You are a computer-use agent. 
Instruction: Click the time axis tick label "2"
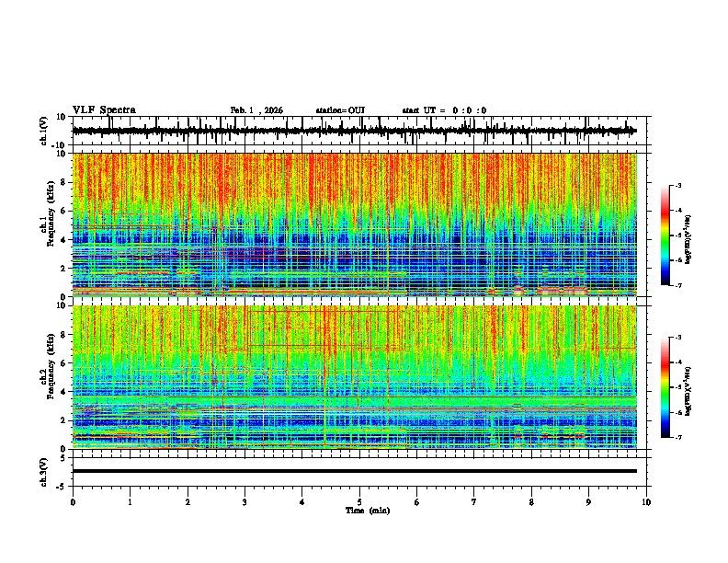pyautogui.click(x=188, y=502)
